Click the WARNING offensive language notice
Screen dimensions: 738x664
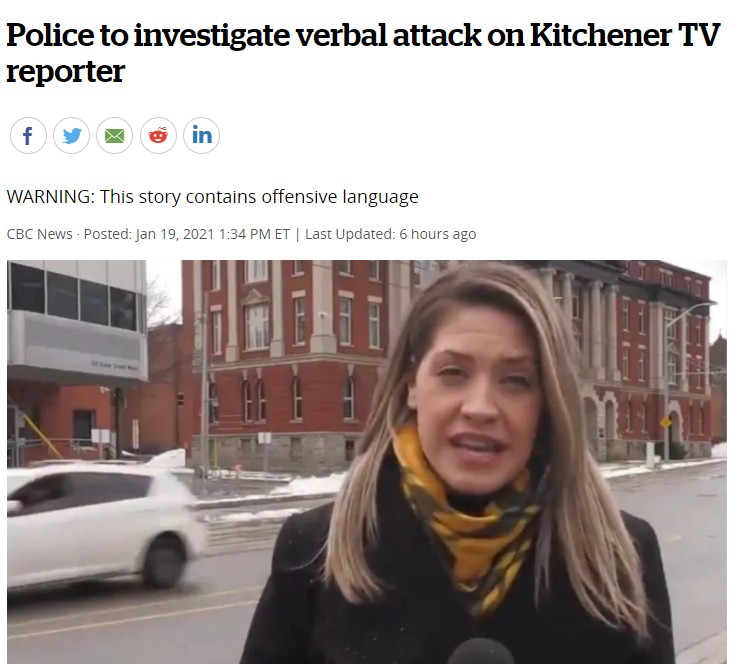click(212, 197)
